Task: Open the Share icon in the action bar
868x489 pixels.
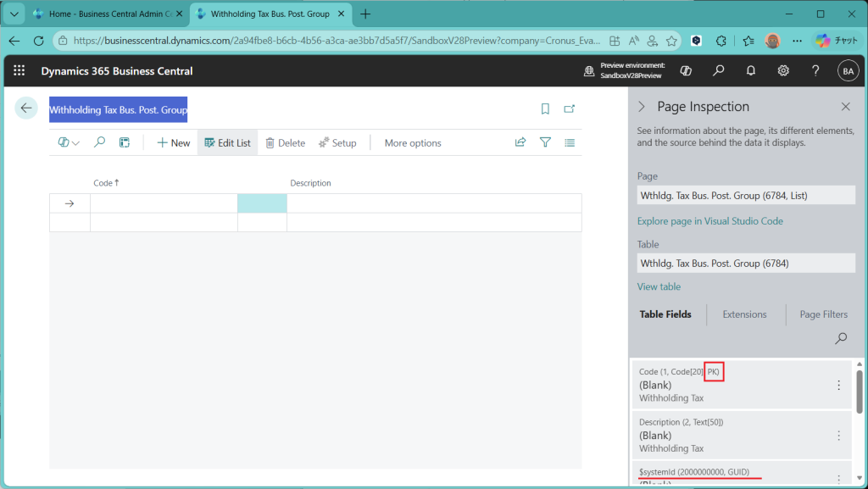Action: 520,143
